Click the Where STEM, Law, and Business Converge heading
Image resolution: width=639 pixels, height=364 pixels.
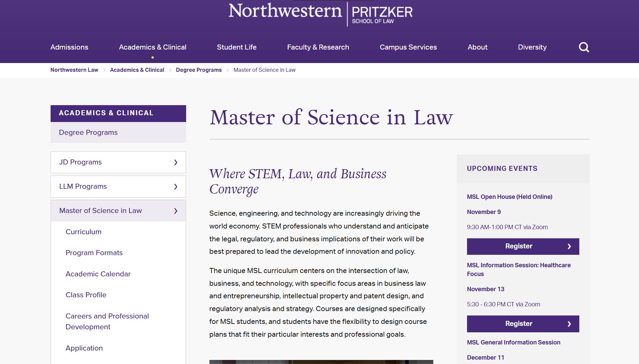coord(298,182)
